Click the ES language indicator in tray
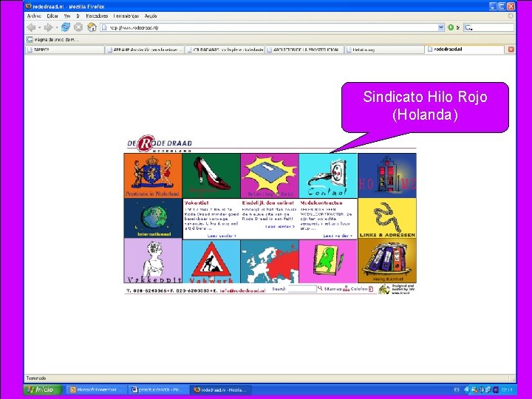The width and height of the screenshot is (532, 399). tap(457, 390)
